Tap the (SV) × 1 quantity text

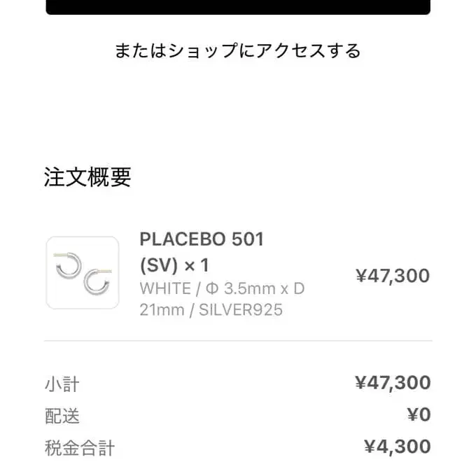pos(174,265)
